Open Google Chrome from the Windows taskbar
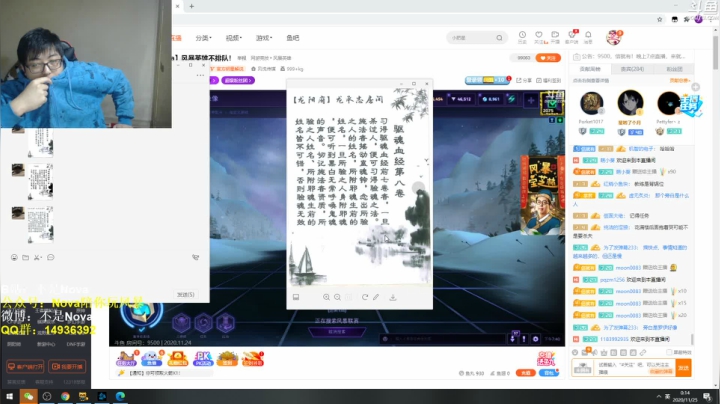 tap(65, 396)
